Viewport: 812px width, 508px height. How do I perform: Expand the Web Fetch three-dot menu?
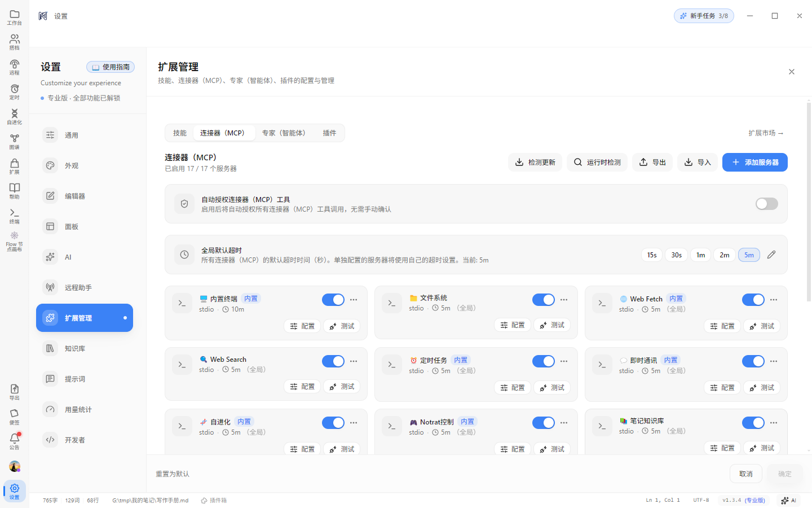[x=774, y=300]
